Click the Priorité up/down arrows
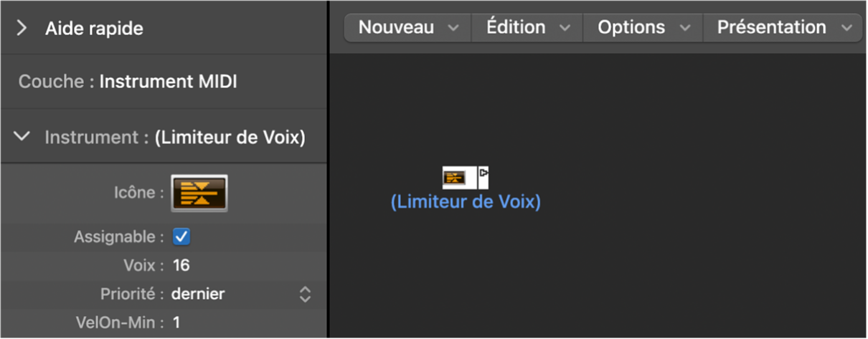The width and height of the screenshot is (868, 339). coord(305,294)
